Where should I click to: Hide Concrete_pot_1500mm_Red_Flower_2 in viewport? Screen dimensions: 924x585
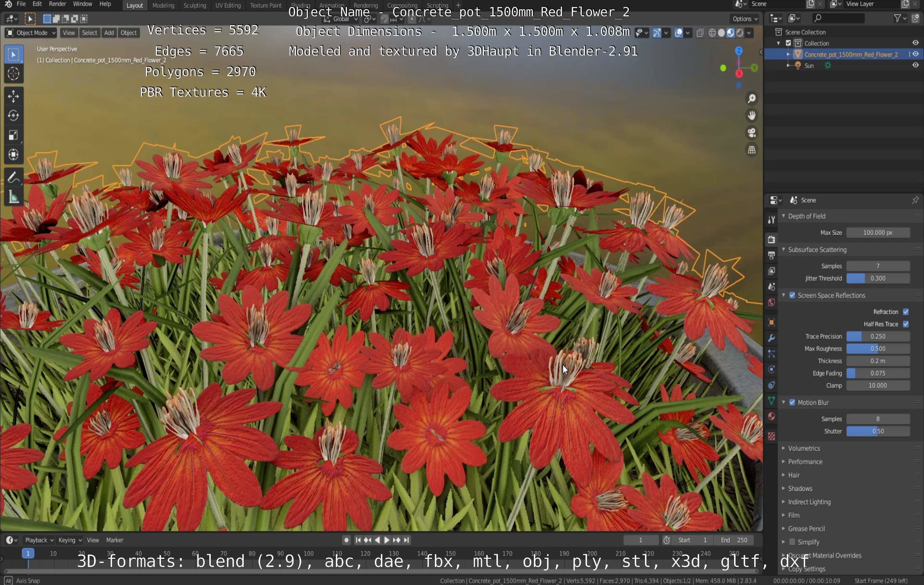tap(916, 54)
